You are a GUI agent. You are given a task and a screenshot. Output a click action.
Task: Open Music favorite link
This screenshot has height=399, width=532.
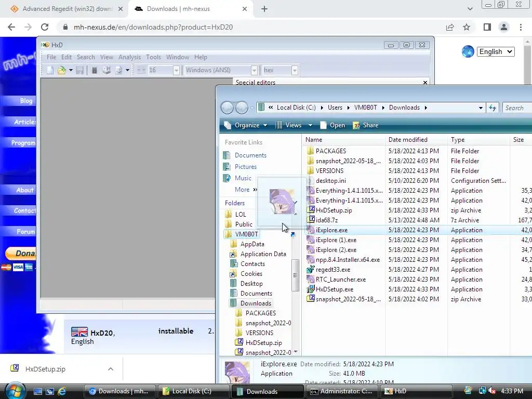[243, 178]
